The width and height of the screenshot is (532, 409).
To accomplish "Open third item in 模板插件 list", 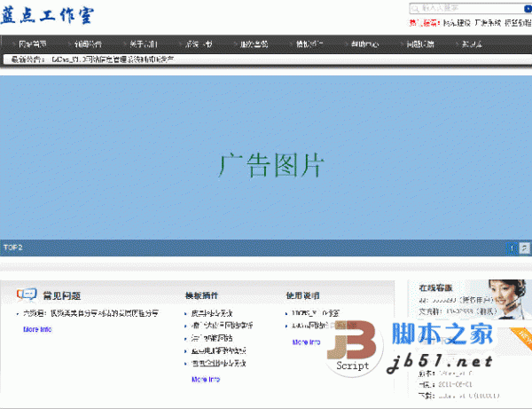I will point(212,338).
